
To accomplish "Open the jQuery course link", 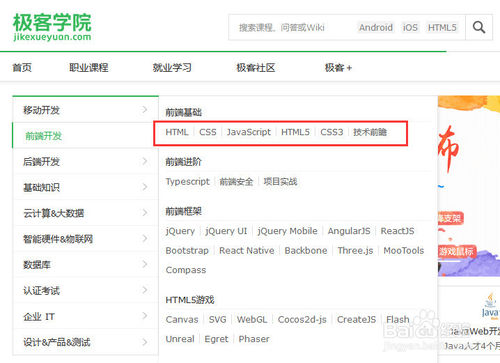I will coord(180,231).
